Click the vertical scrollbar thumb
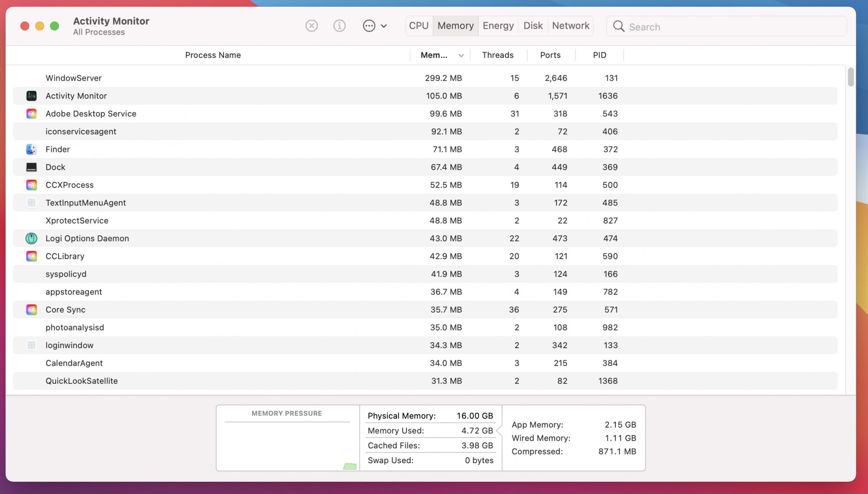Viewport: 868px width, 494px height. (850, 77)
